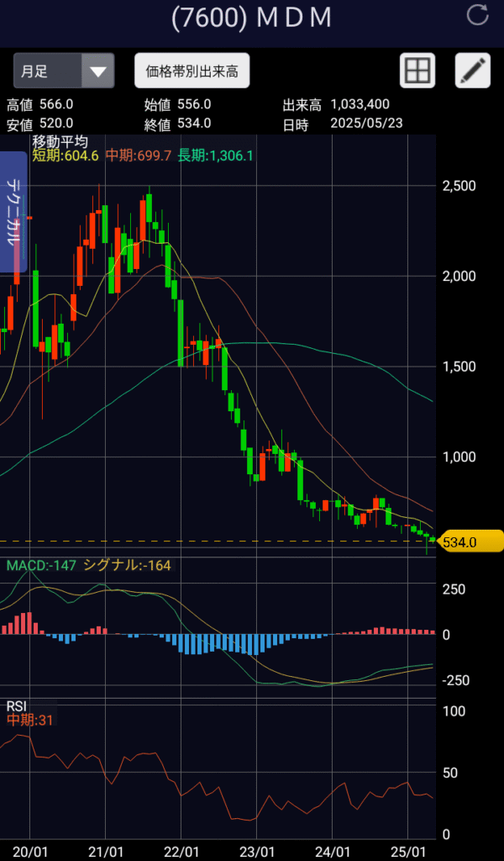Screen dimensions: 504x861
Task: Tap the 出来高 1,033,400 value
Action: point(360,104)
